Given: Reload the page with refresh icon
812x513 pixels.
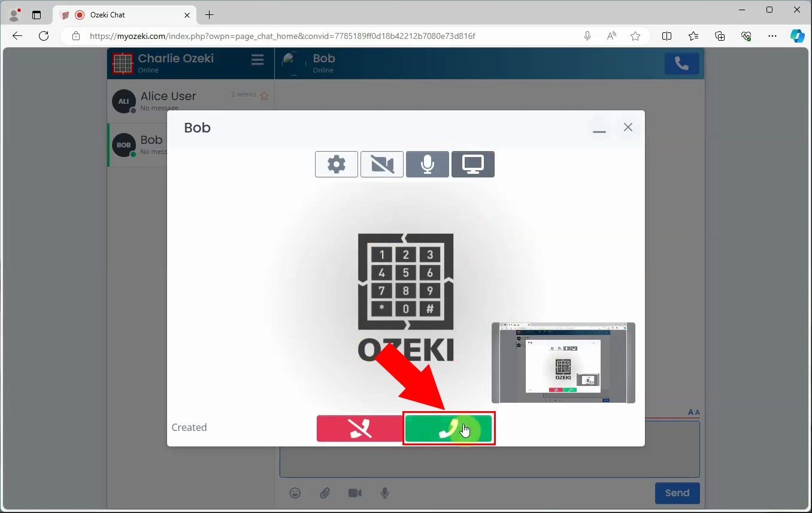Looking at the screenshot, I should click(44, 36).
